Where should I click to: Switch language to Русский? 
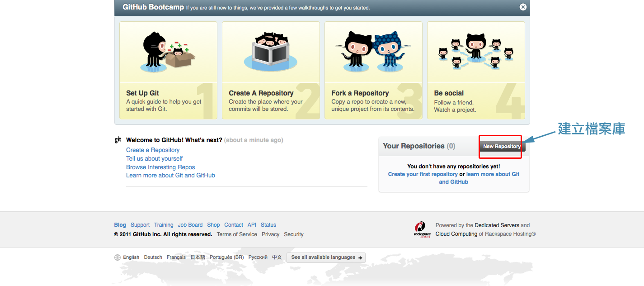258,257
